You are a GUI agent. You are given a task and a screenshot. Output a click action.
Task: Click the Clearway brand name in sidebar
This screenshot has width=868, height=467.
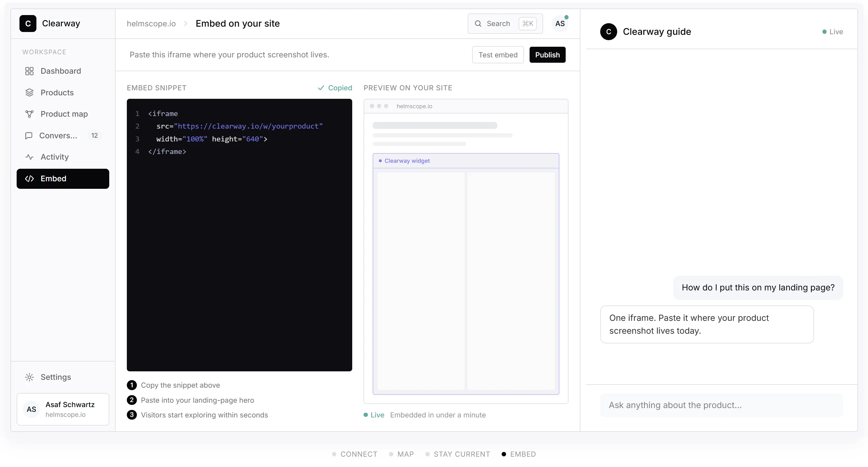61,24
